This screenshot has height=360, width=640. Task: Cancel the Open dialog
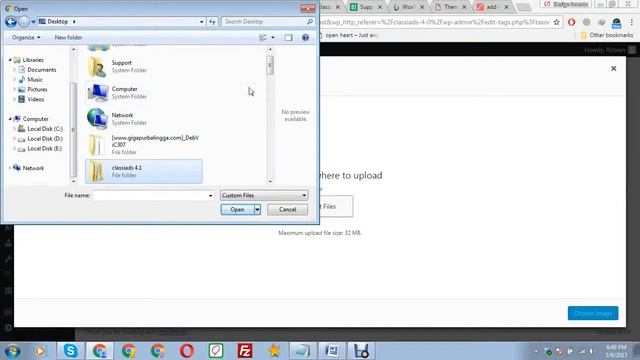coord(287,209)
